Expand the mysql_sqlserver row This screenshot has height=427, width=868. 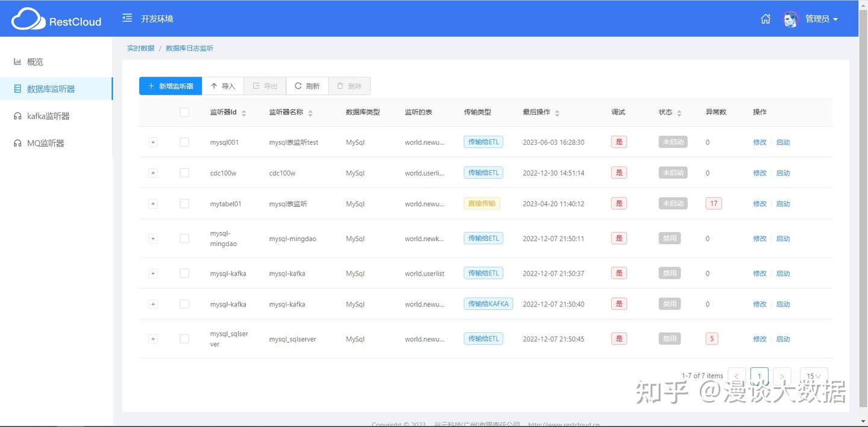[153, 339]
